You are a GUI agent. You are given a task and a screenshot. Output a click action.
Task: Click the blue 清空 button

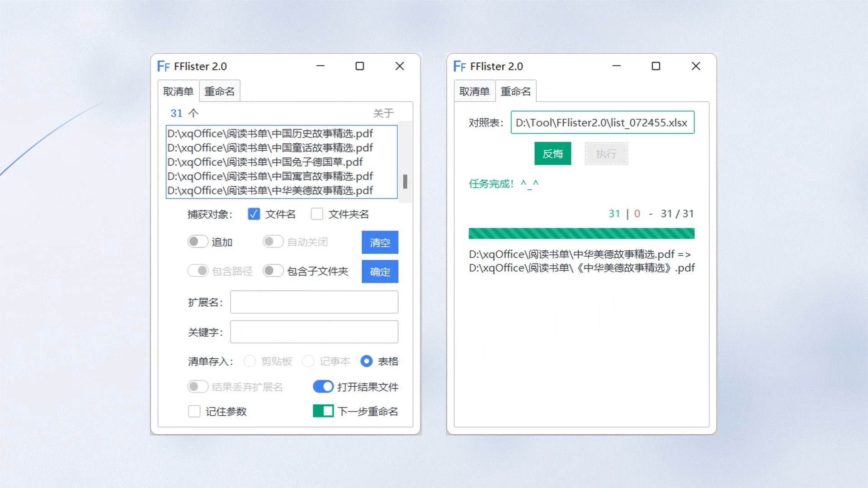coord(380,243)
